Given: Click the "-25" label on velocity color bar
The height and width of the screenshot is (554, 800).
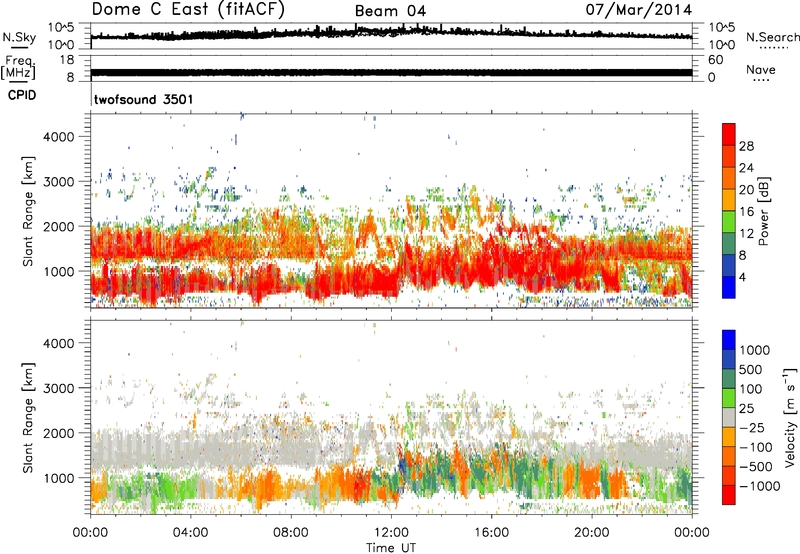Looking at the screenshot, I should [x=751, y=427].
